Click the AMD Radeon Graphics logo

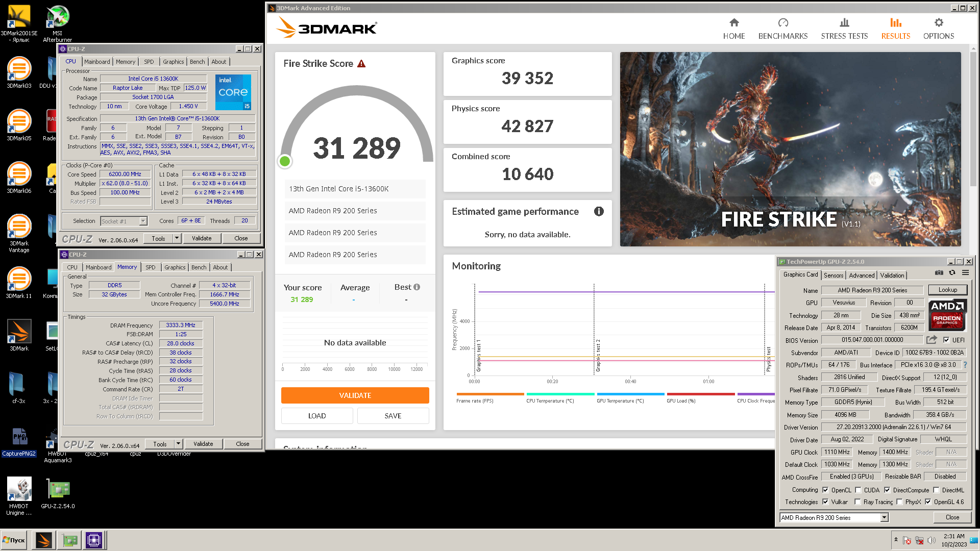point(947,315)
